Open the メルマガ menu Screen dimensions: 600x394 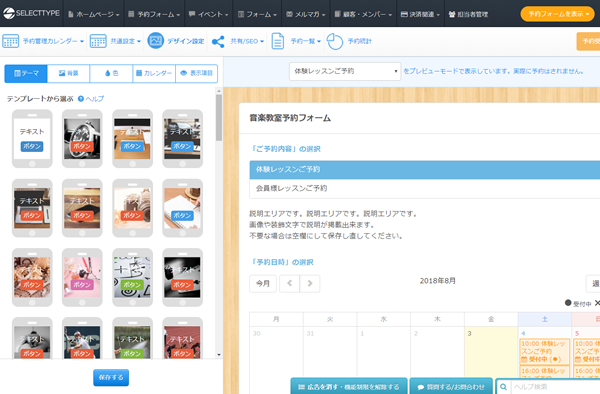coord(306,14)
